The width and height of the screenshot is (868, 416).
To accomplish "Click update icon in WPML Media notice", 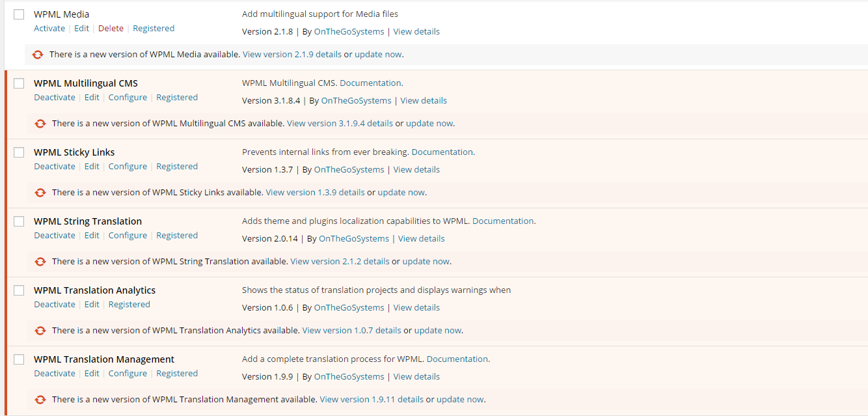I will coord(38,55).
